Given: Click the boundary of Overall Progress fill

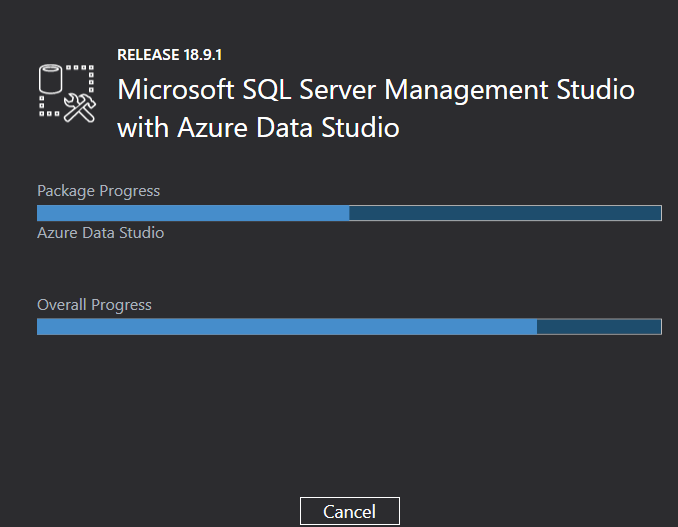Looking at the screenshot, I should click(x=537, y=327).
